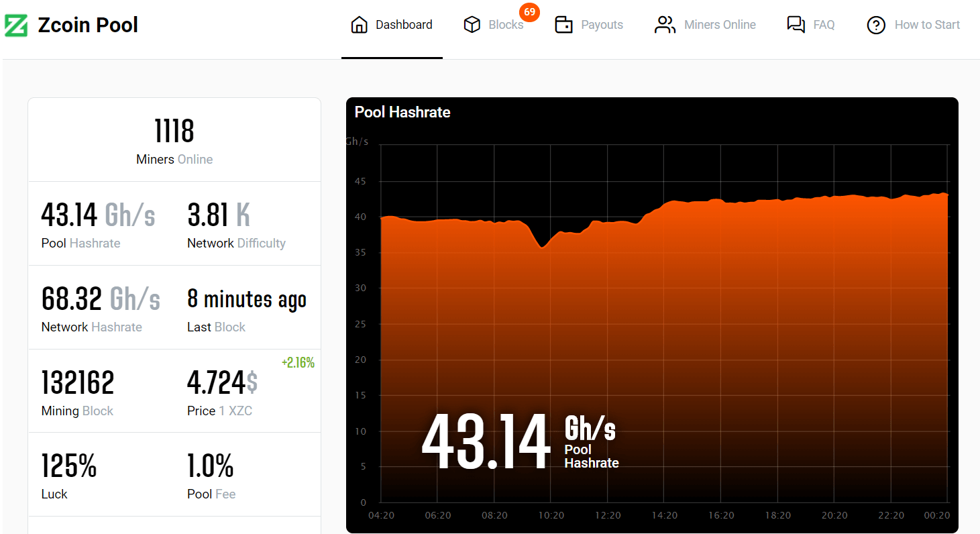Screen dimensions: 980x534
Task: Click the Network Hashrate label
Action: [x=92, y=327]
